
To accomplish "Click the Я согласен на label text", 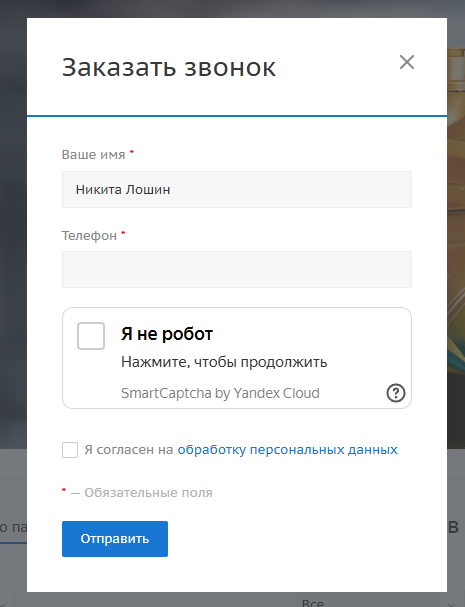I will (129, 449).
